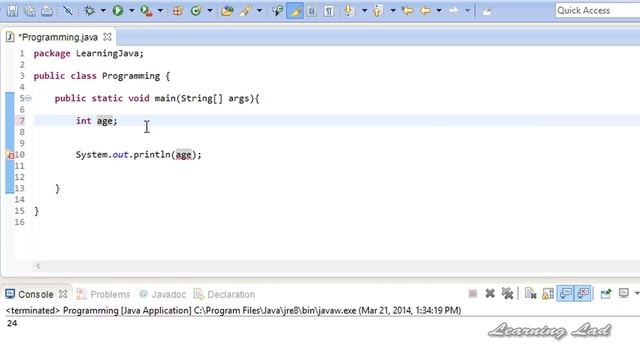This screenshot has height=360, width=640.
Task: Close the Console view tab
Action: coord(63,294)
